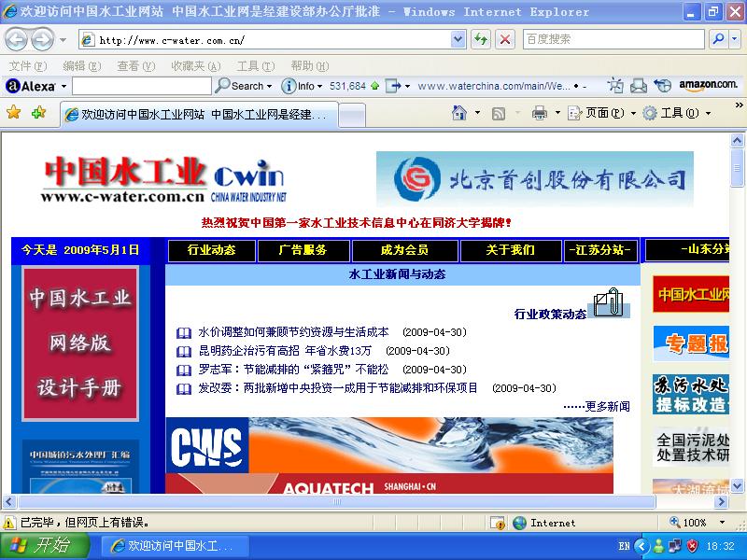
Task: Click the amazon.com toolbar button
Action: (709, 85)
